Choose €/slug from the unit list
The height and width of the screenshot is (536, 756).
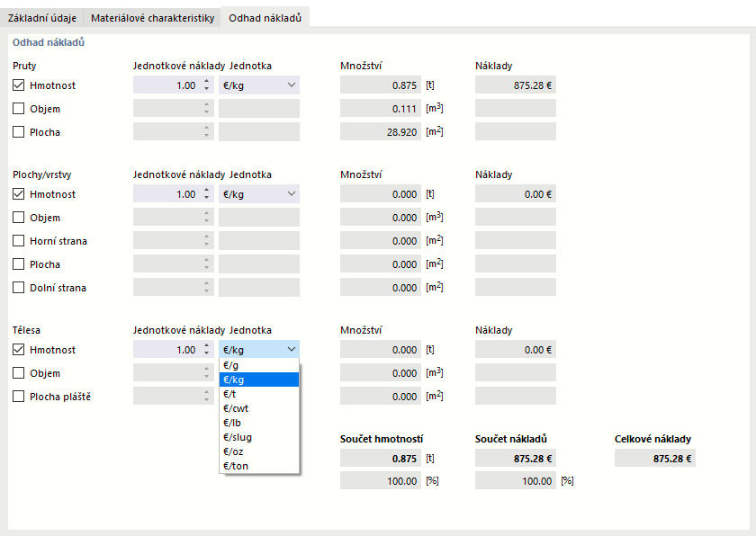pos(259,437)
